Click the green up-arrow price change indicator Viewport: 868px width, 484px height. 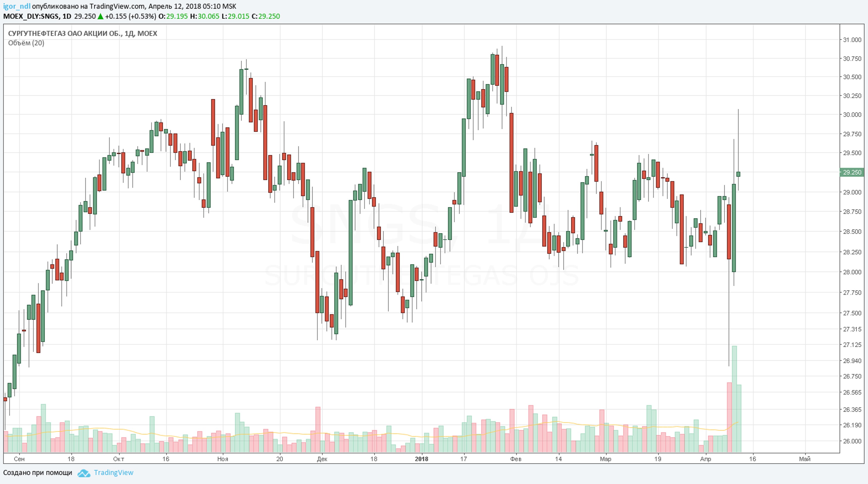coord(100,16)
